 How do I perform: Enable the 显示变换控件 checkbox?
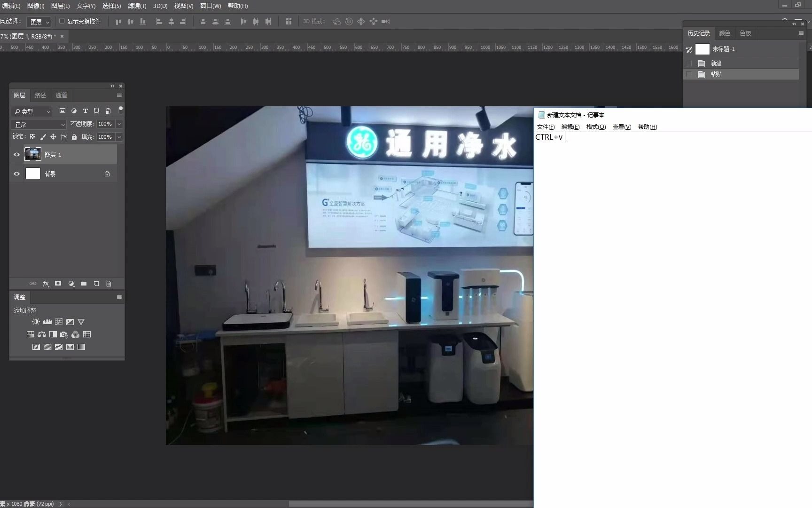click(62, 21)
